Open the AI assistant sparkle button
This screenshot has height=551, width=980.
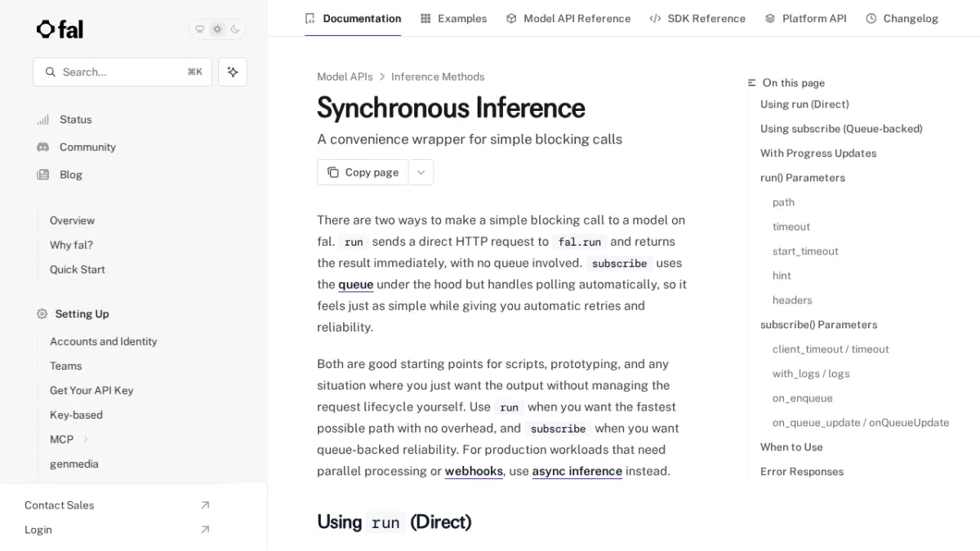pos(233,72)
